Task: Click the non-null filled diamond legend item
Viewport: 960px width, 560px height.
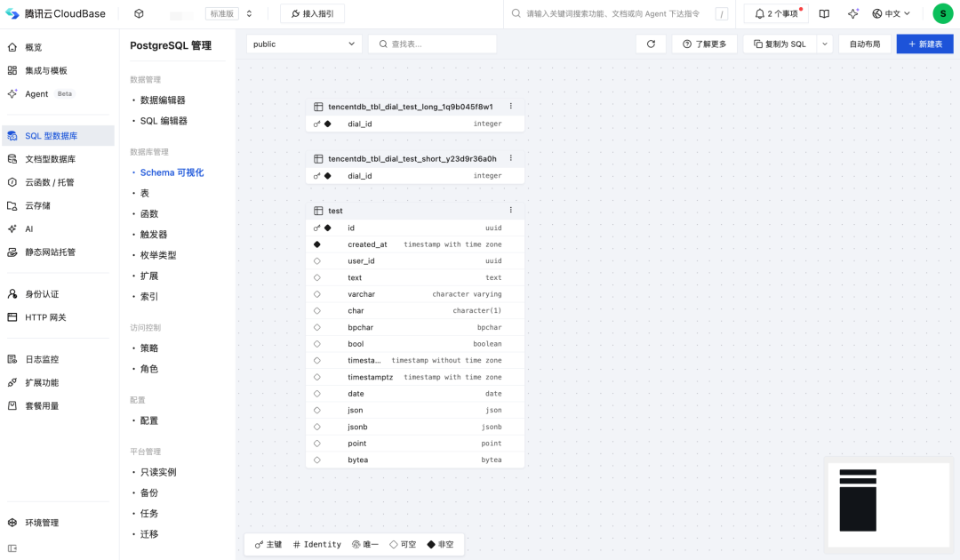Action: (x=440, y=544)
